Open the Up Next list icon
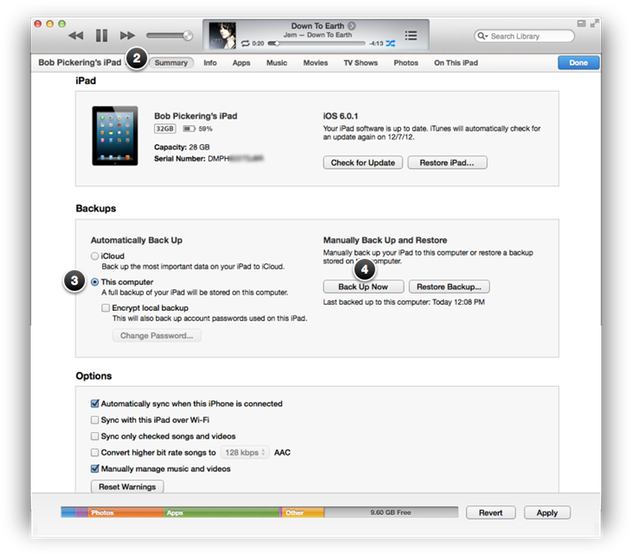 410,35
